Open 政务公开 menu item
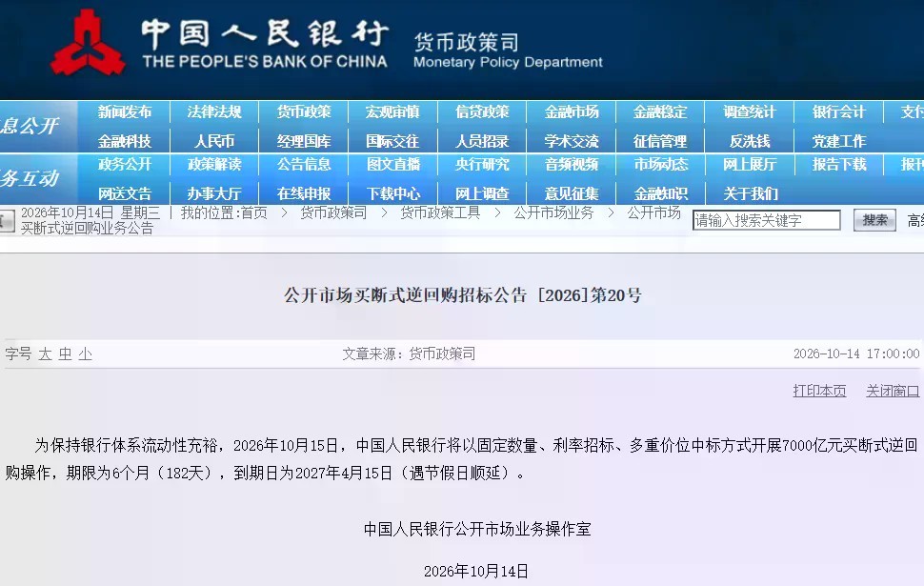924x586 pixels. (125, 164)
